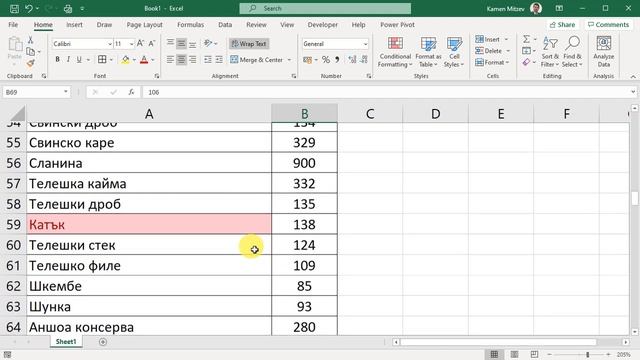The image size is (640, 360).
Task: Toggle Wrap Text
Action: (249, 44)
